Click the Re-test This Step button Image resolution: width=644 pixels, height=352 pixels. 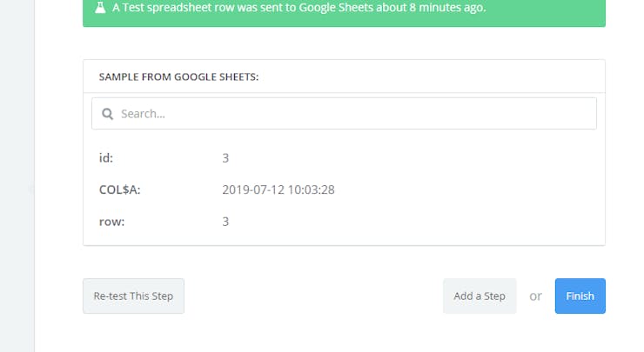[133, 296]
